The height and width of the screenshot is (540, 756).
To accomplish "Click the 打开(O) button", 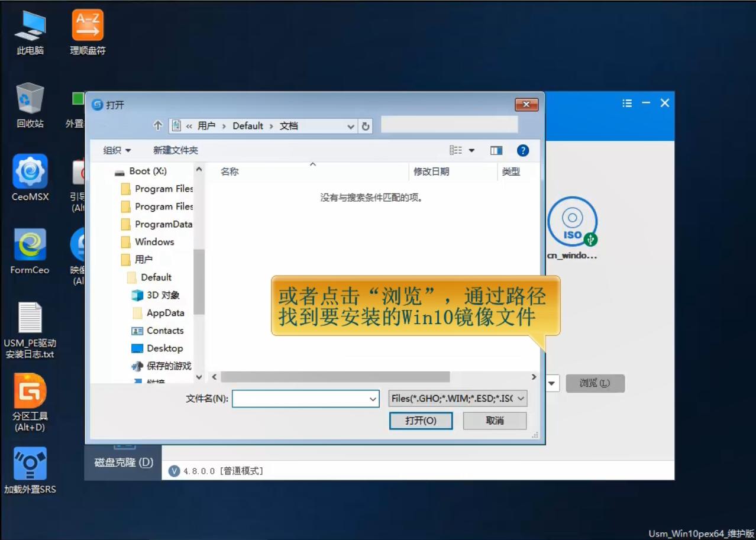I will (x=421, y=421).
